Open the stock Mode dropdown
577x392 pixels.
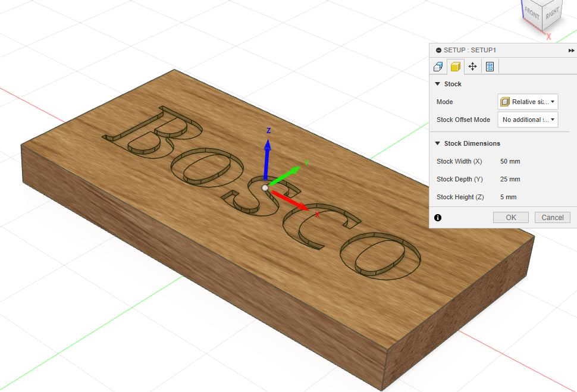(528, 102)
